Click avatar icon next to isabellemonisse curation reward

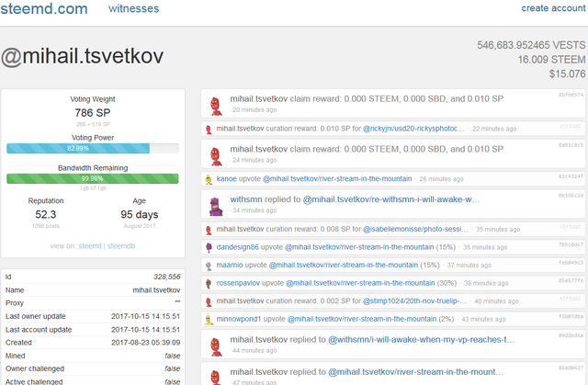tap(209, 230)
